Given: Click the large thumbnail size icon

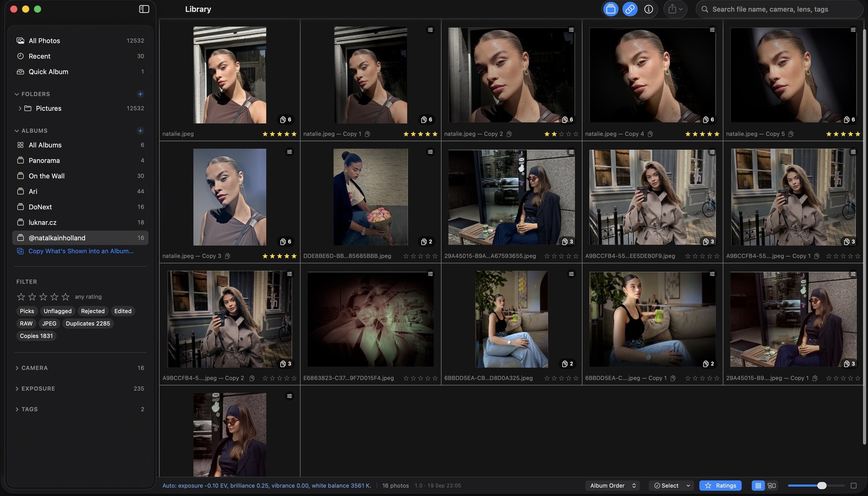Looking at the screenshot, I should click(853, 486).
